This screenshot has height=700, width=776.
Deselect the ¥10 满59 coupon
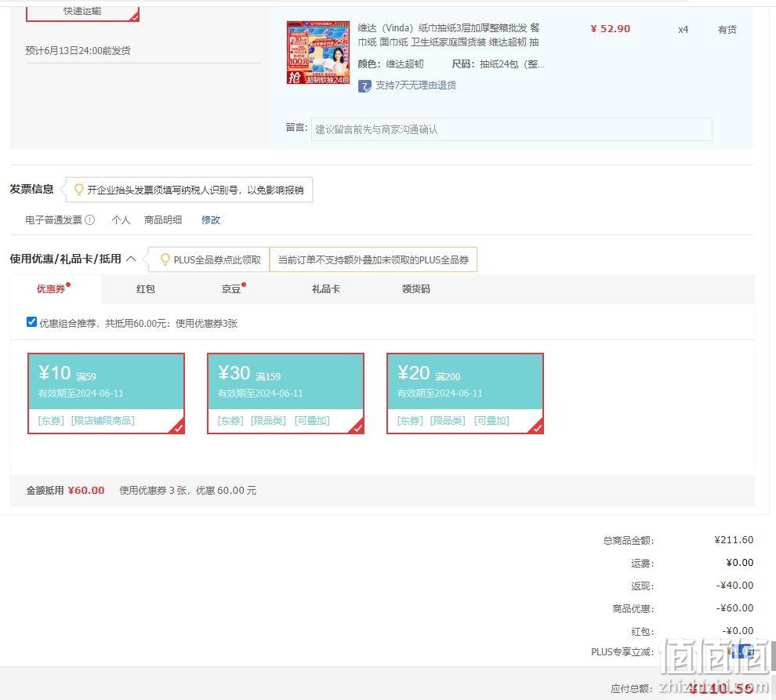coord(107,394)
